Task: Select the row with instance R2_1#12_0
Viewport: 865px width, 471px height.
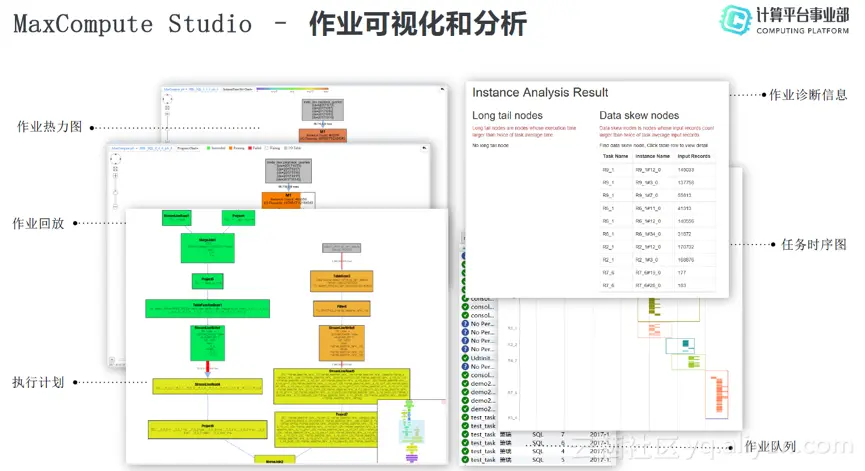Action: coord(657,247)
